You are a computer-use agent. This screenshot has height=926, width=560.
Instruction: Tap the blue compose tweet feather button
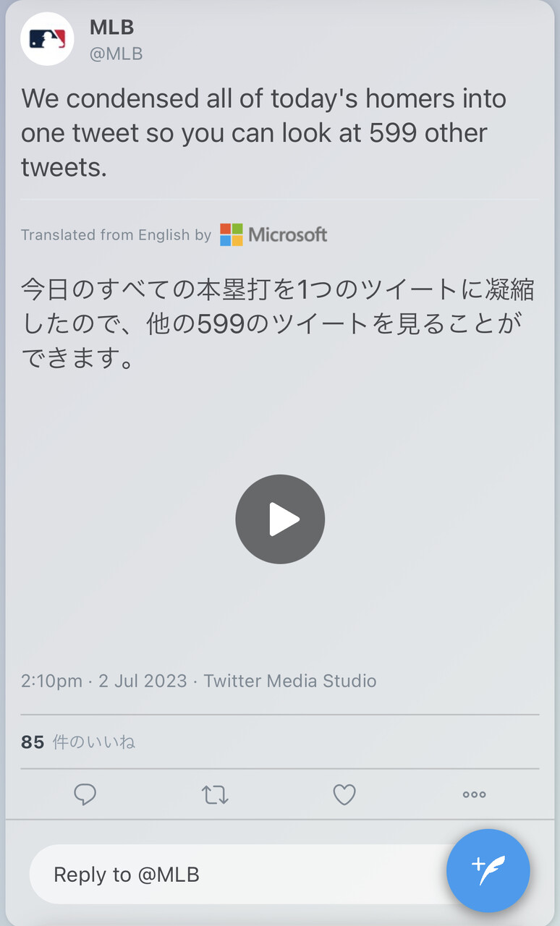click(488, 870)
